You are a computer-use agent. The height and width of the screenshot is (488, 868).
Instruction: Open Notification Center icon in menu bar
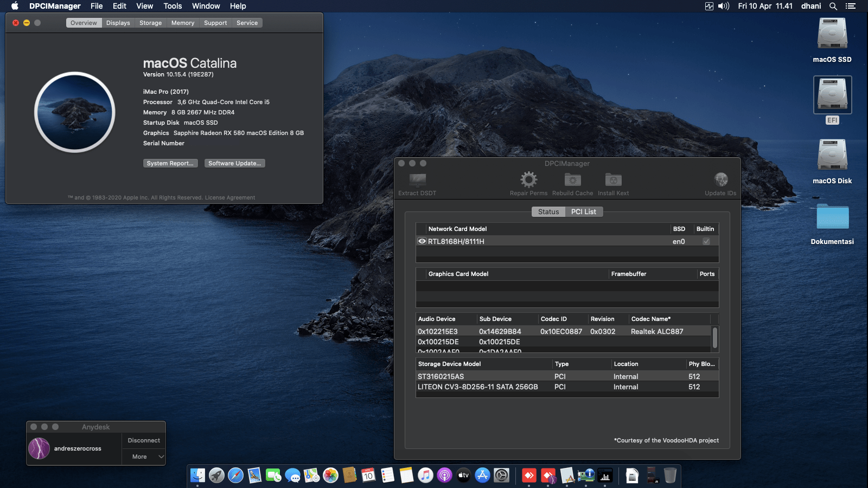(x=850, y=6)
